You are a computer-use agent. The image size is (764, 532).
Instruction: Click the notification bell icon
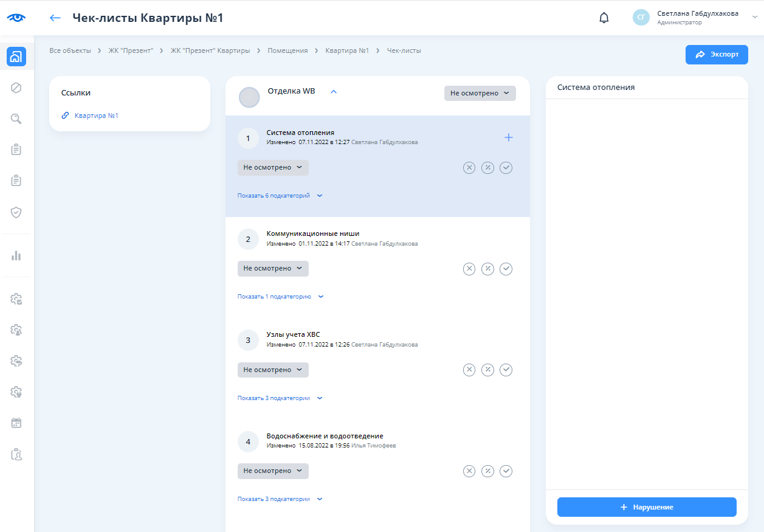click(604, 18)
